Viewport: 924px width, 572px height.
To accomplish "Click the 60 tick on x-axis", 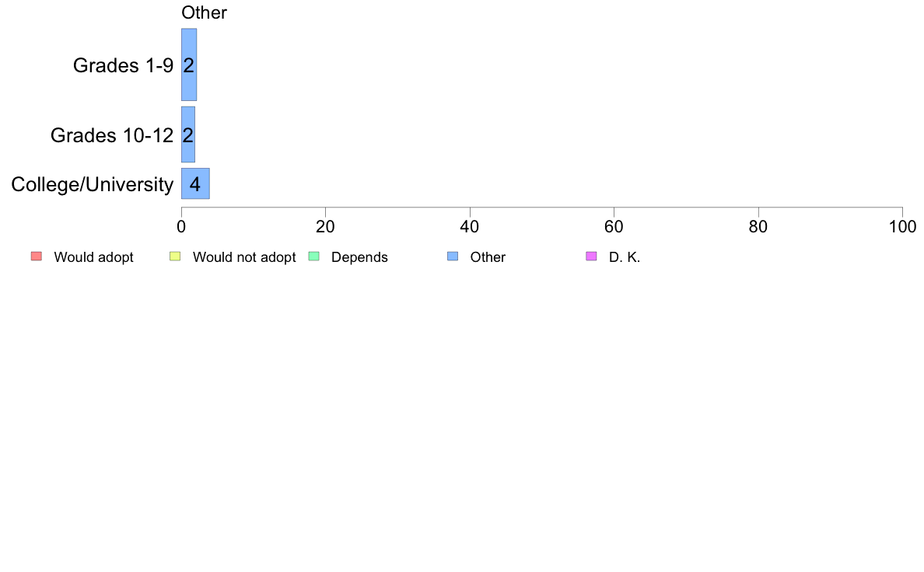I will click(x=614, y=227).
